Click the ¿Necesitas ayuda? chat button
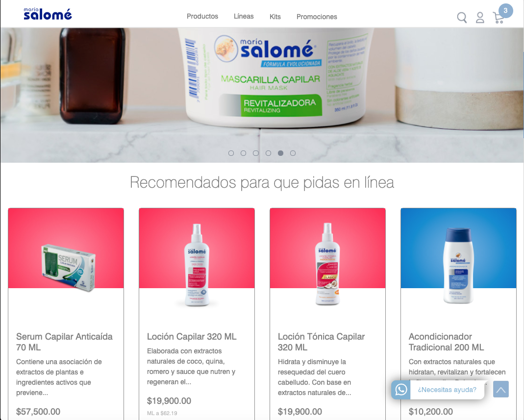The height and width of the screenshot is (420, 524). click(x=447, y=390)
